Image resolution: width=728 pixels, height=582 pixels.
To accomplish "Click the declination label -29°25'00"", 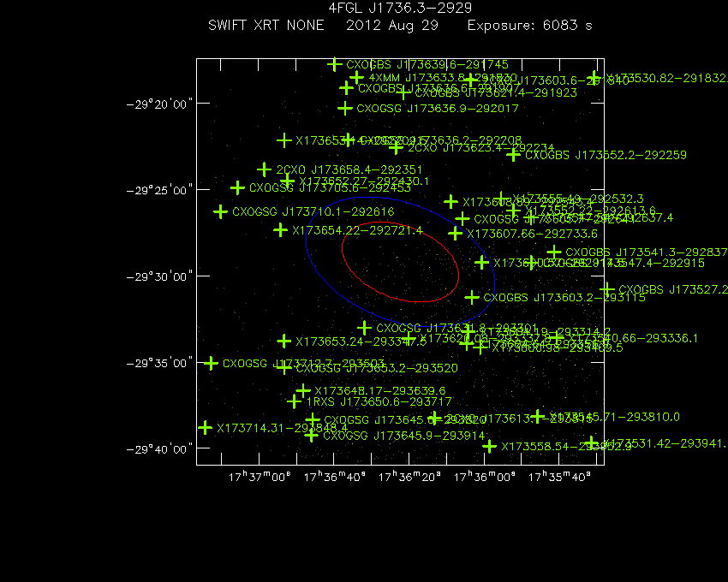I will click(x=159, y=190).
